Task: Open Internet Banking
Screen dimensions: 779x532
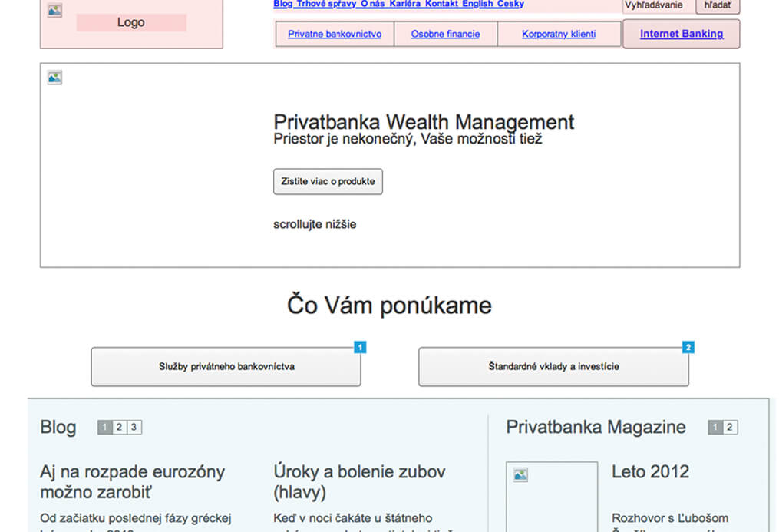Action: click(x=681, y=34)
